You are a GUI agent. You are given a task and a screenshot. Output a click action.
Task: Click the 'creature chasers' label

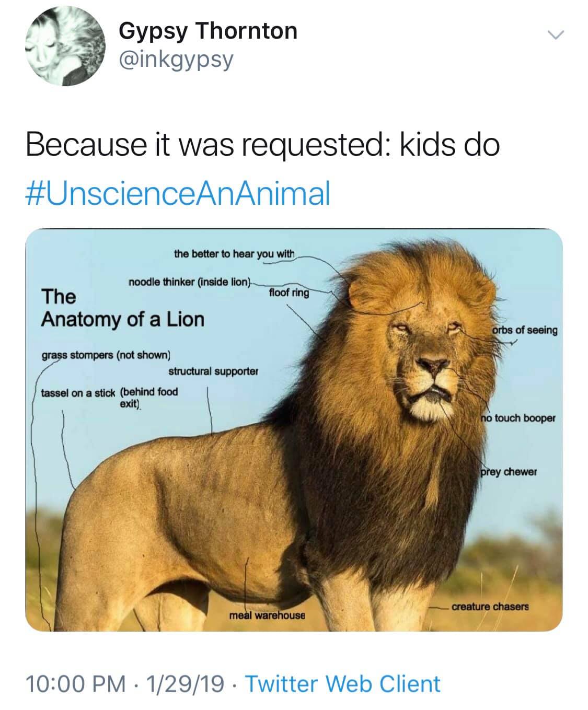pos(490,607)
